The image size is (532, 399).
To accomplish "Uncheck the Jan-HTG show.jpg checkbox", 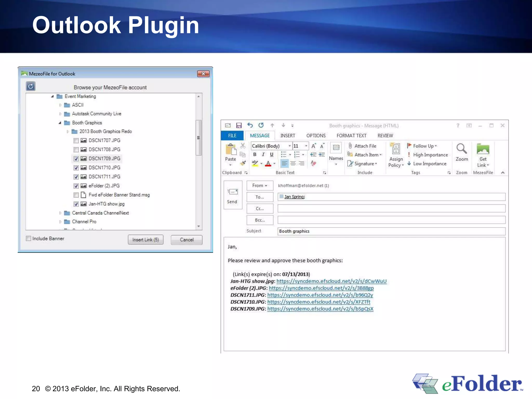I will click(76, 204).
